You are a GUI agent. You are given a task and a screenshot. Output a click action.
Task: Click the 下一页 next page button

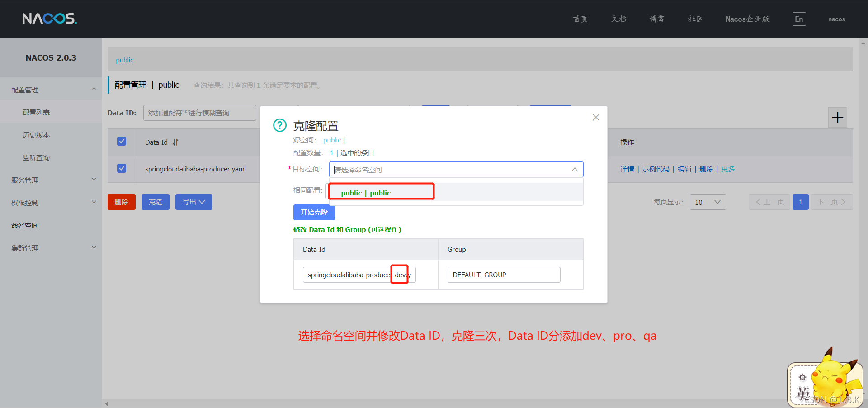click(832, 202)
